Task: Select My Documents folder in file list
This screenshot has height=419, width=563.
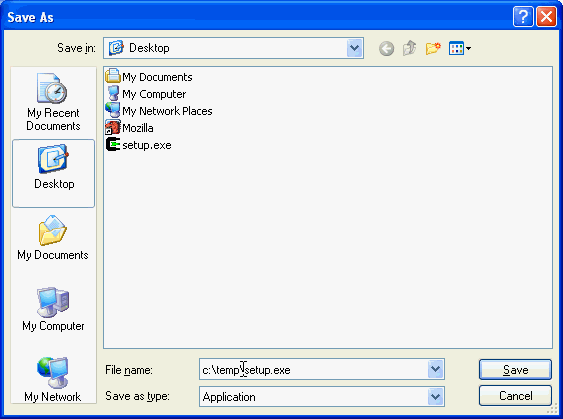Action: click(x=149, y=76)
